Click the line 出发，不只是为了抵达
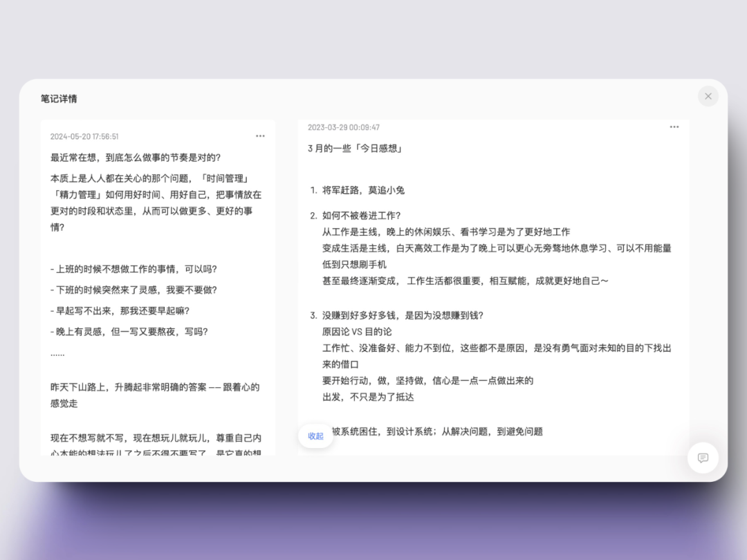The height and width of the screenshot is (560, 747). click(368, 397)
